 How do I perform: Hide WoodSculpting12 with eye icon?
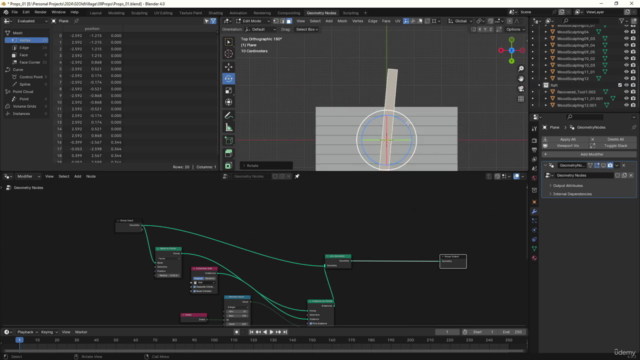(x=626, y=78)
